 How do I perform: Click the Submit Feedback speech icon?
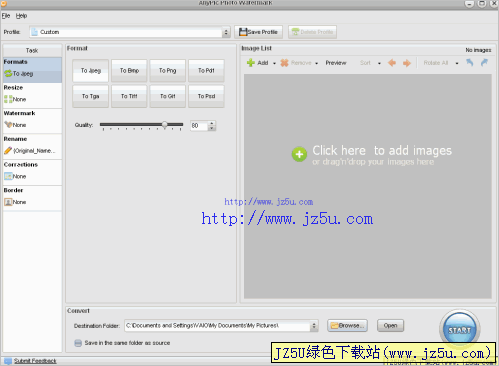[8, 361]
